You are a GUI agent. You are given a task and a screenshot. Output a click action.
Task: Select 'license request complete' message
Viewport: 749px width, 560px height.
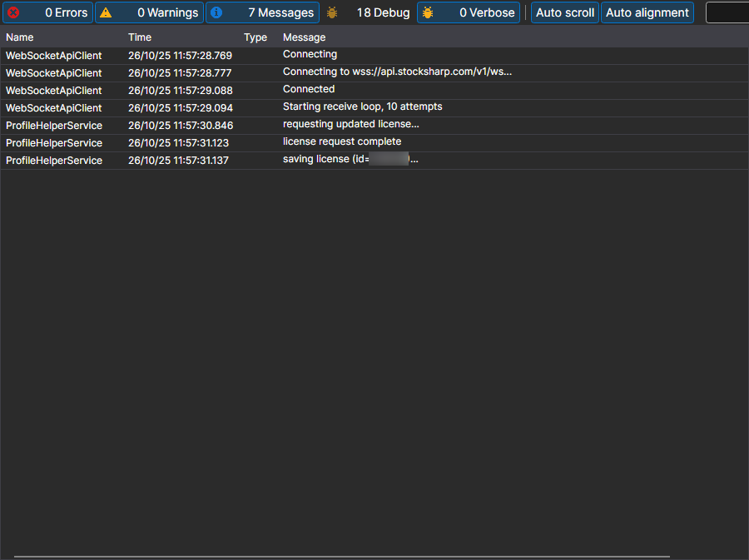pos(342,141)
